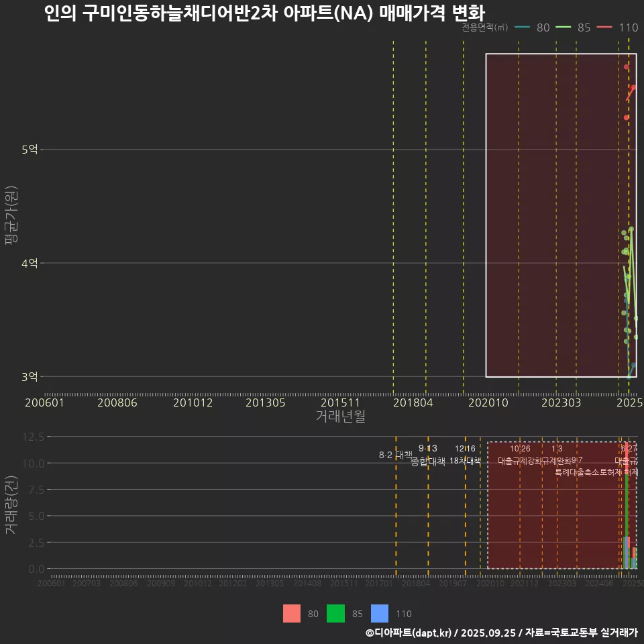This screenshot has width=644, height=644.
Task: Click the 12.5 label on volume axis
Action: [33, 437]
